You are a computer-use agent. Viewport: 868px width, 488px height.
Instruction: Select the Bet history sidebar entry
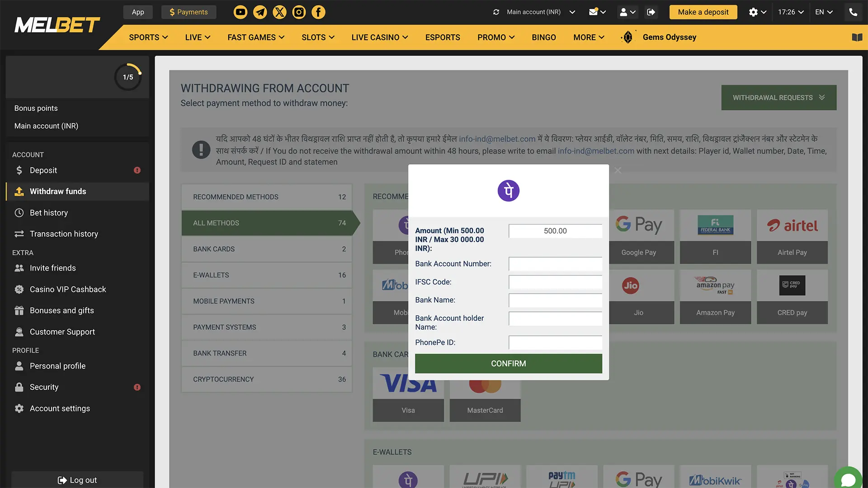pyautogui.click(x=48, y=212)
